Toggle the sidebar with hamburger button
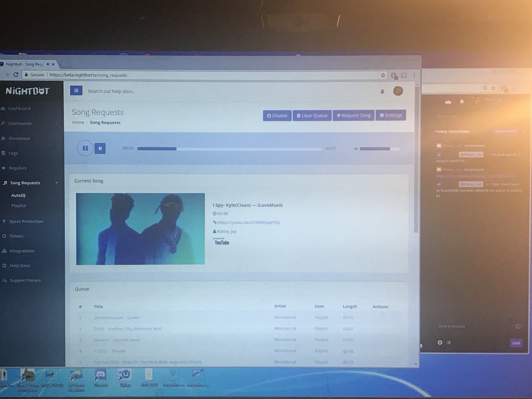The image size is (532, 399). click(76, 90)
